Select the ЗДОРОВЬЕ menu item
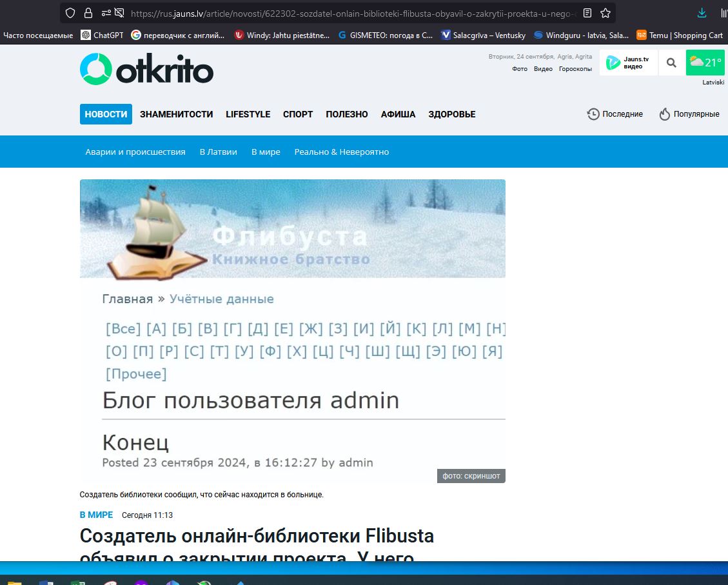 (452, 114)
